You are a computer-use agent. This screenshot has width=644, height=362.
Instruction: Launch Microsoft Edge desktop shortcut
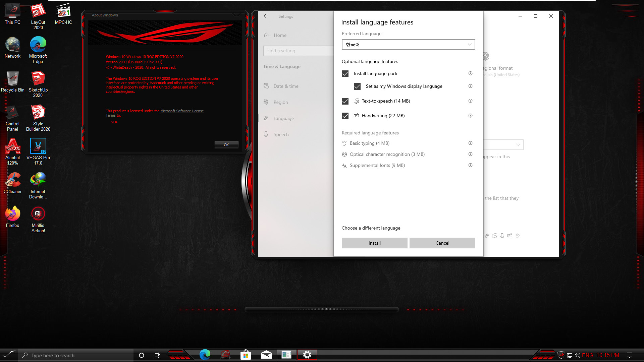pyautogui.click(x=38, y=50)
